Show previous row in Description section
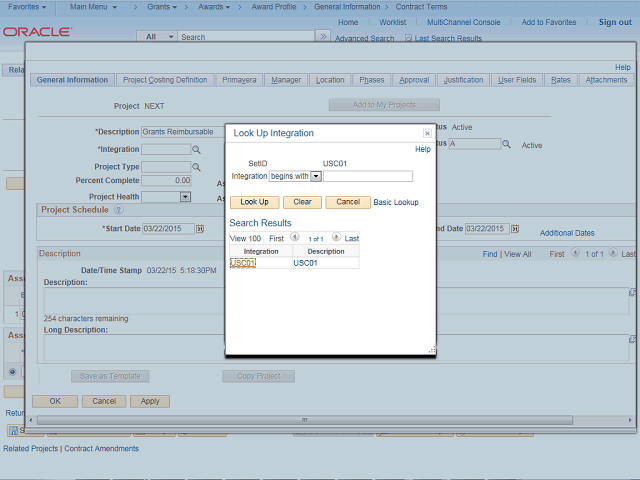The width and height of the screenshot is (640, 480). tap(575, 253)
